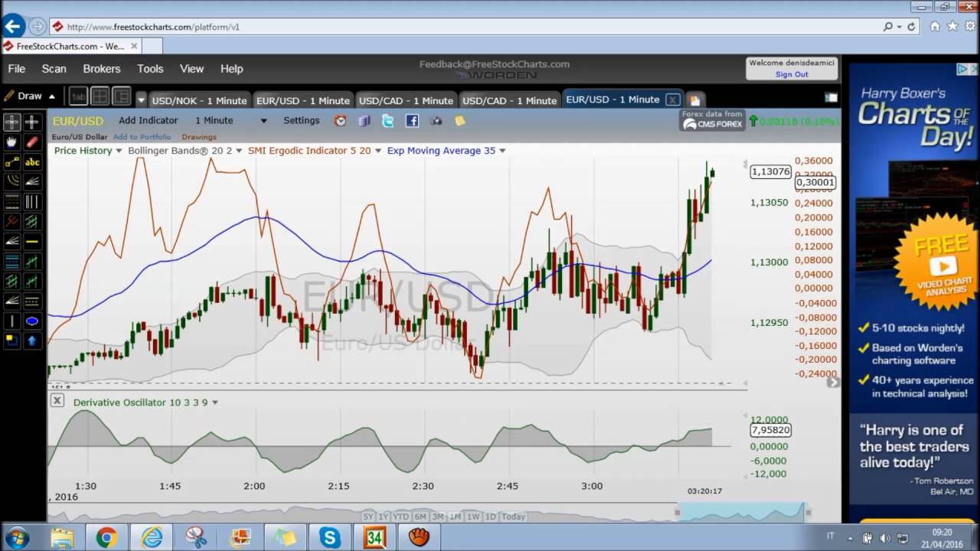This screenshot has height=551, width=980.
Task: Open the Drawings link
Action: coord(199,137)
